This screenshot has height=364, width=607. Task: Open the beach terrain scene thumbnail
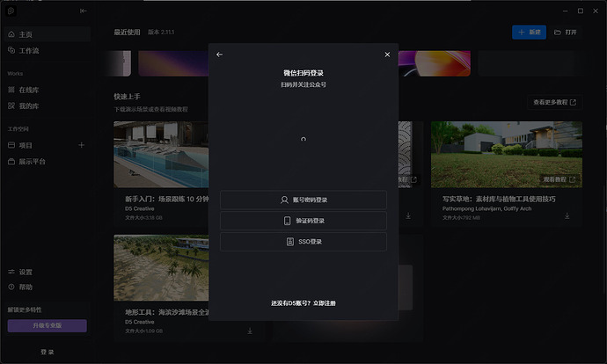161,267
